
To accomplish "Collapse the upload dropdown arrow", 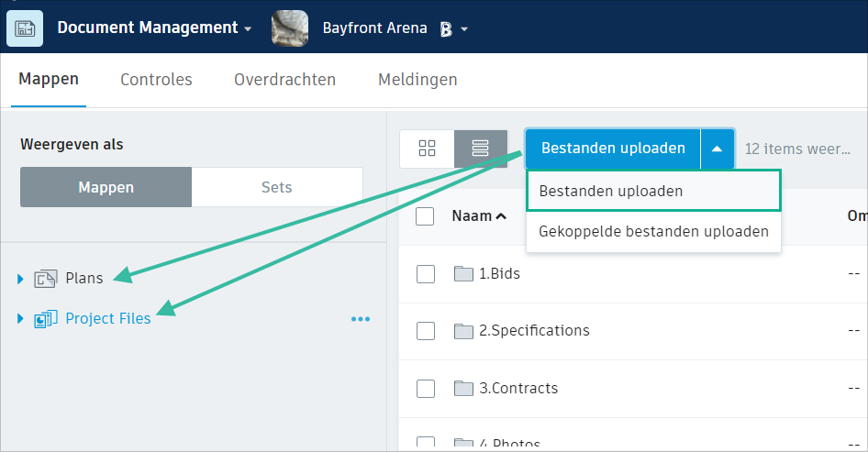I will 717,149.
